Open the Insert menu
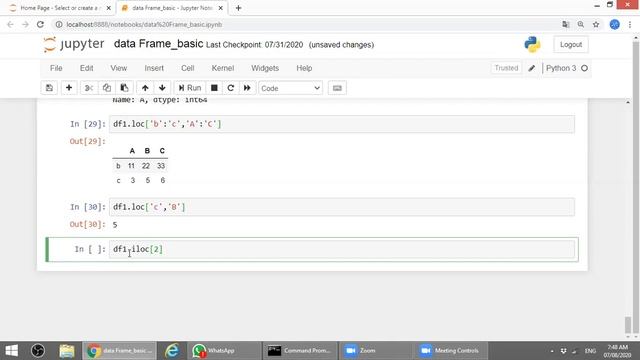Viewport: 640px width, 360px height. pyautogui.click(x=154, y=68)
